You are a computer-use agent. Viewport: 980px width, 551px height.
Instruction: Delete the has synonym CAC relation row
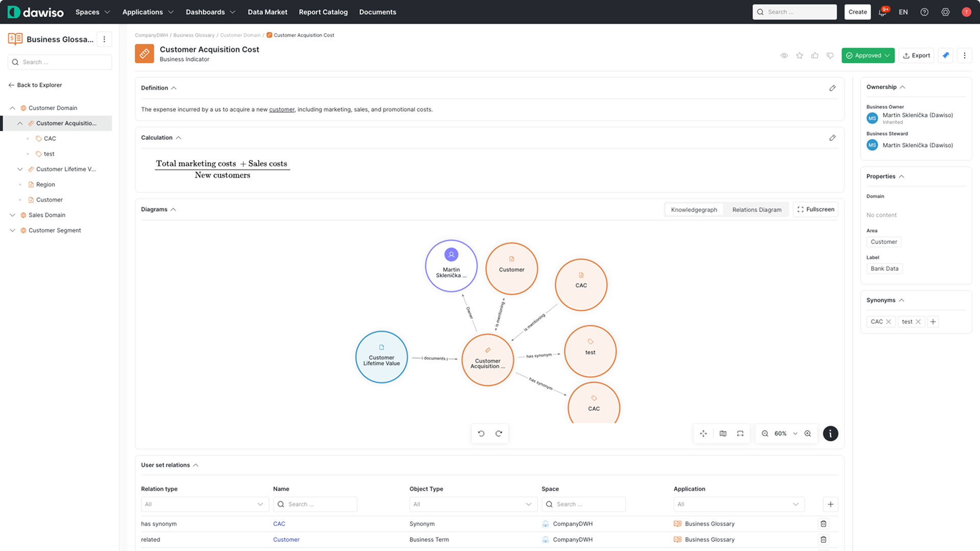(823, 523)
